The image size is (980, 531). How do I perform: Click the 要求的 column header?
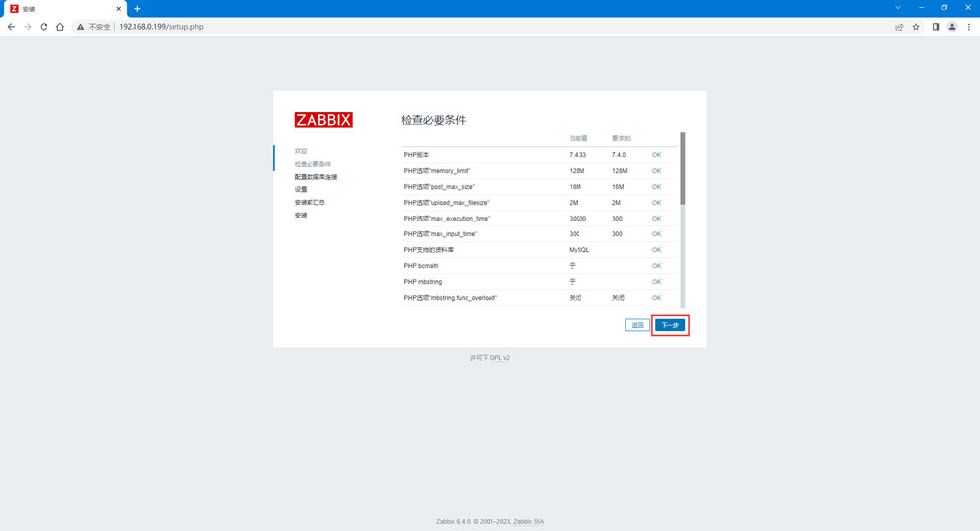[621, 138]
